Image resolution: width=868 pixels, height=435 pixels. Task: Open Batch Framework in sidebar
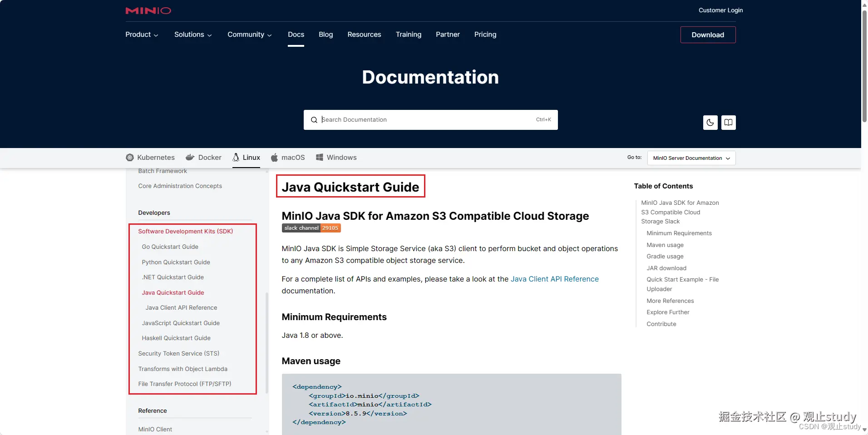point(163,171)
